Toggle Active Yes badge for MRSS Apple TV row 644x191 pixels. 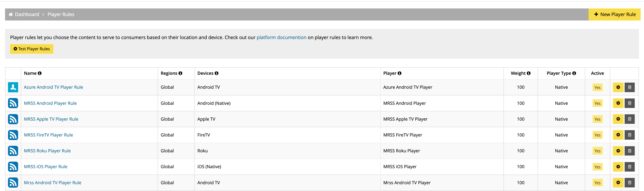(597, 119)
